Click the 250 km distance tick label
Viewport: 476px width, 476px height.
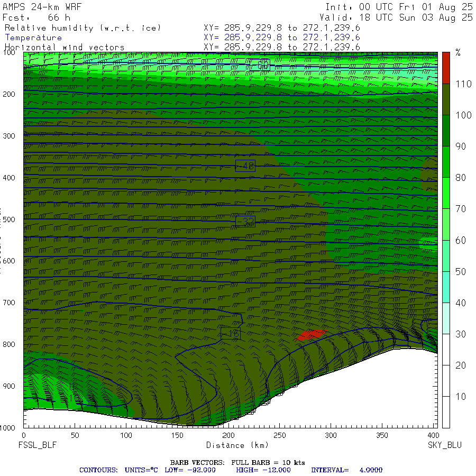pyautogui.click(x=280, y=436)
